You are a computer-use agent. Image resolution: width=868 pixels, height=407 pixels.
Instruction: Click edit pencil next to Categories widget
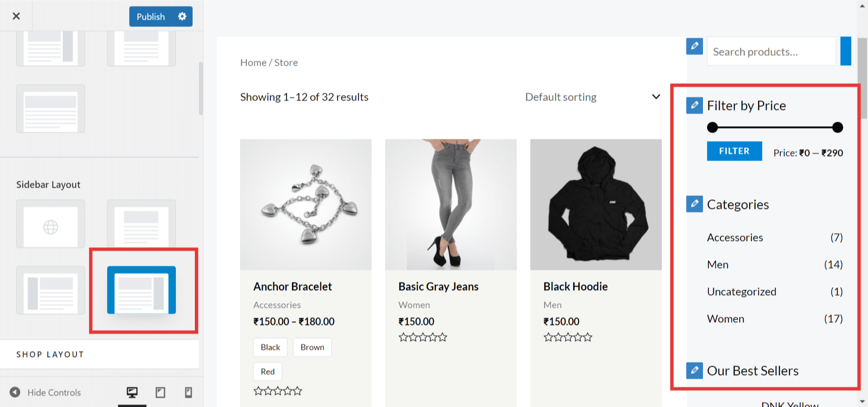[x=694, y=204]
